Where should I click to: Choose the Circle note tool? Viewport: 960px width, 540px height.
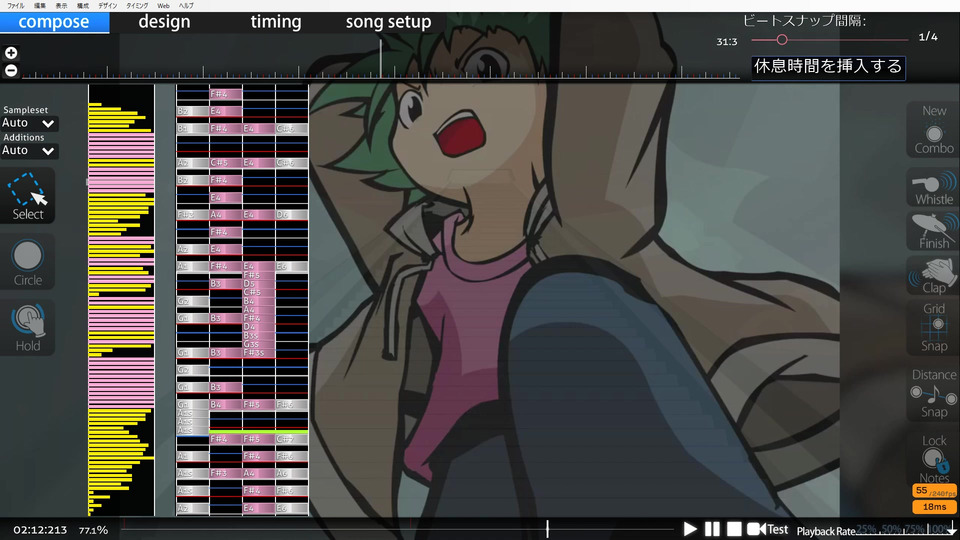(28, 262)
